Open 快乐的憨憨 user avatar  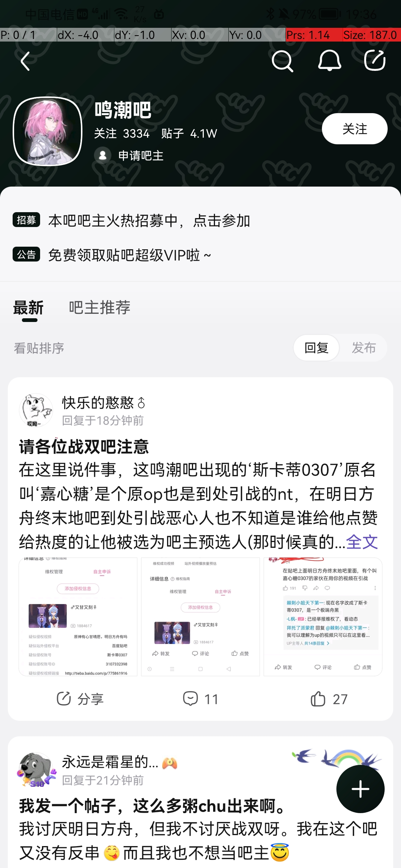tap(36, 411)
